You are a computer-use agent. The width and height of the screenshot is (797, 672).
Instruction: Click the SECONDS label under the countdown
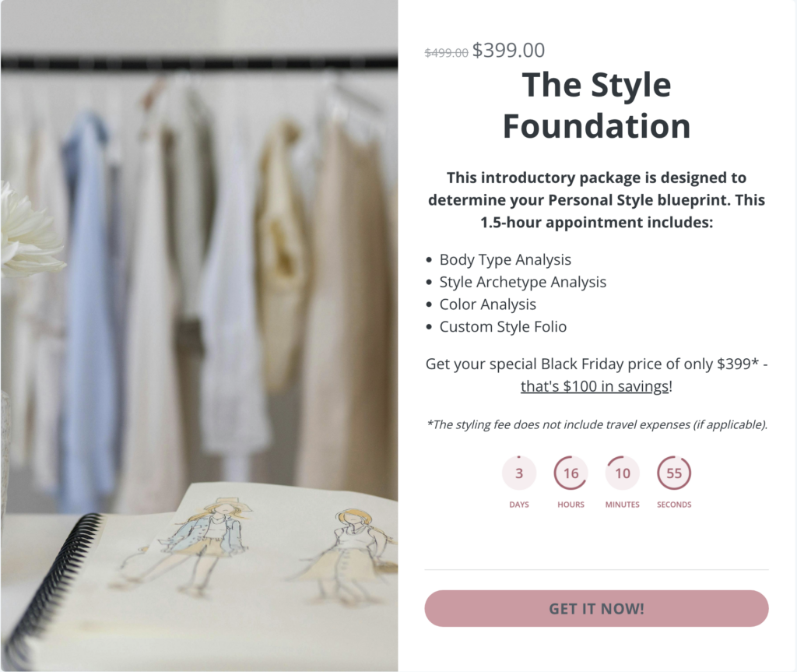click(x=674, y=505)
